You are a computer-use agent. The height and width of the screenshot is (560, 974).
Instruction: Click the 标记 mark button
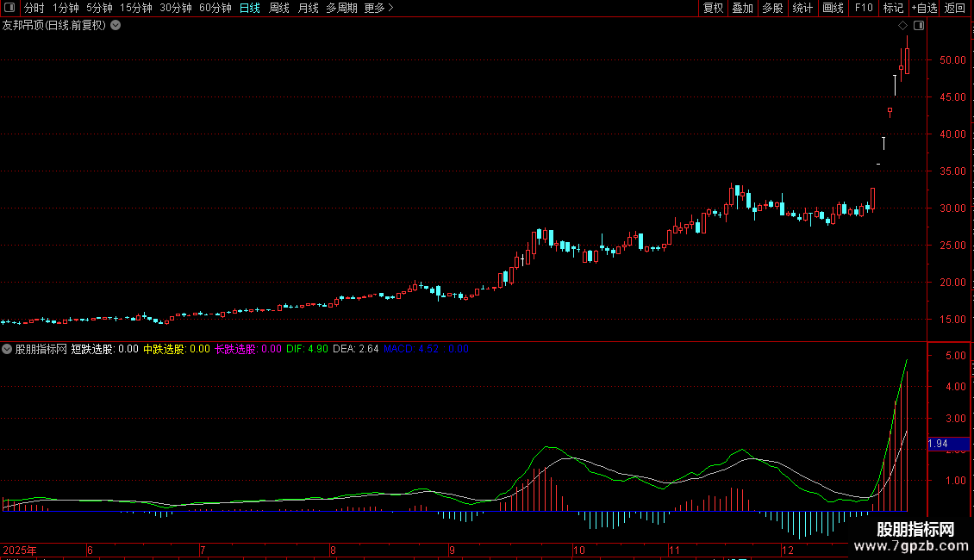[893, 8]
